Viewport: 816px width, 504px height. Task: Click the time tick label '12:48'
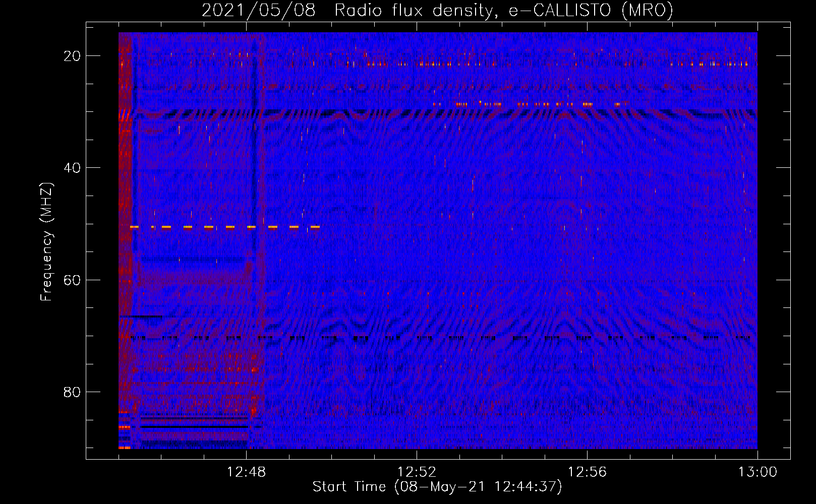(x=246, y=472)
